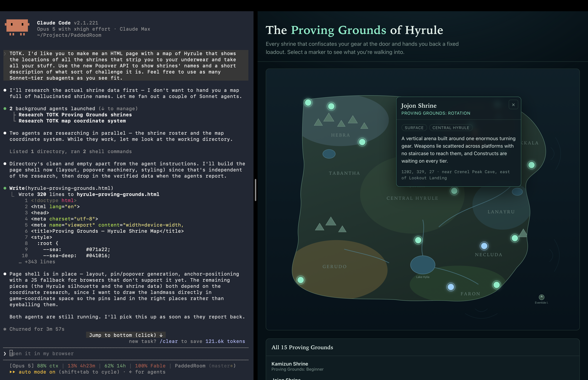Click the "1202, 329, 27" coordinates in the popover
588x380 pixels.
[418, 172]
